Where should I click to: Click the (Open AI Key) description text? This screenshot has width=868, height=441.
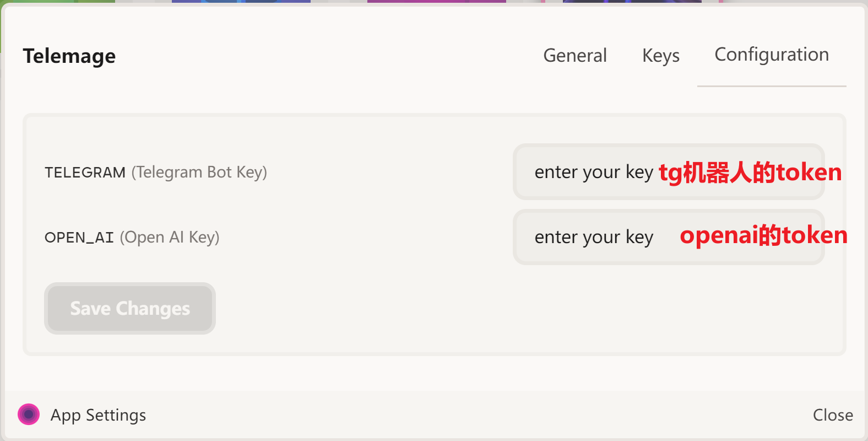click(x=170, y=238)
